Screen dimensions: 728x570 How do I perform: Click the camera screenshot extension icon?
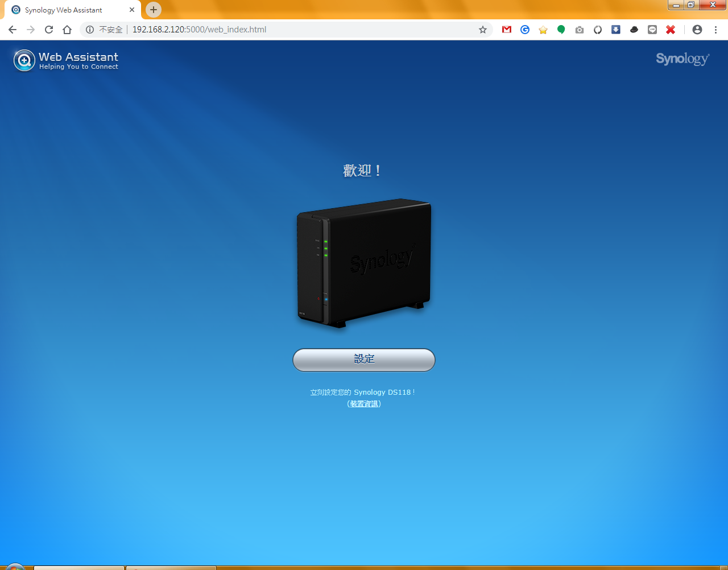[x=580, y=30]
